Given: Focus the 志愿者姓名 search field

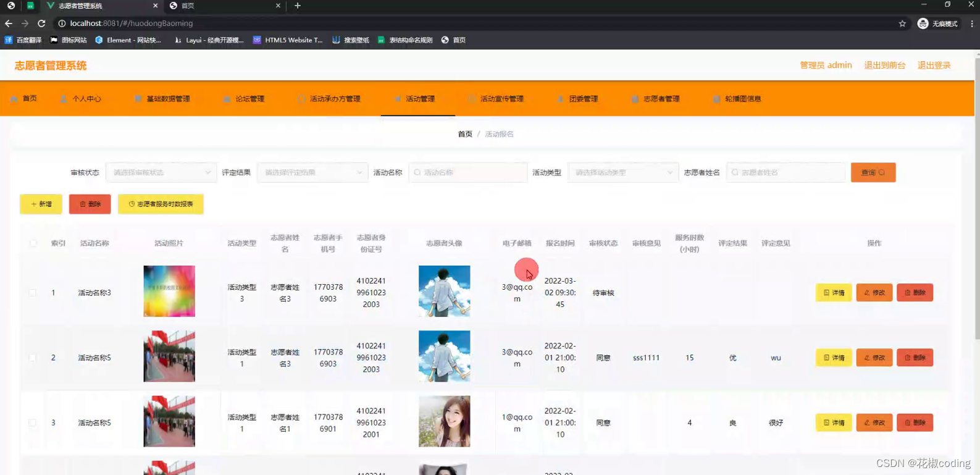Looking at the screenshot, I should tap(786, 172).
